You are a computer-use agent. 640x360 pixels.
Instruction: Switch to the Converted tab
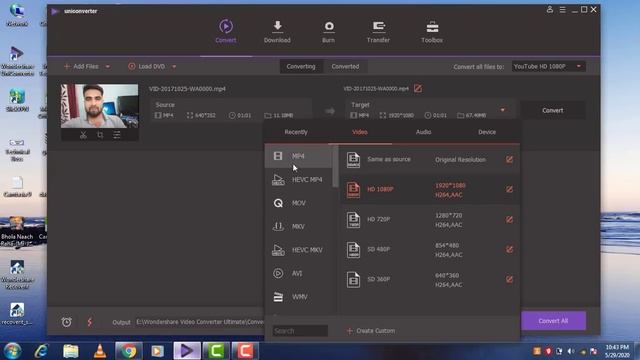coord(345,67)
